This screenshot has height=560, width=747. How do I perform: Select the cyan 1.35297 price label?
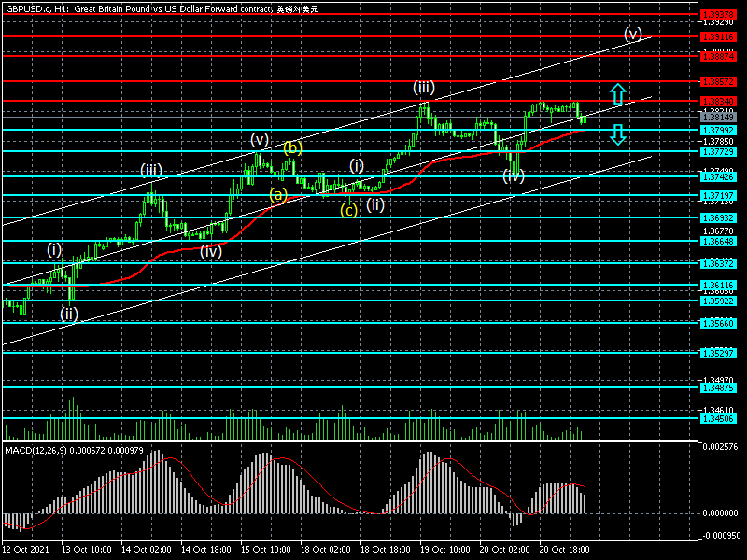point(718,354)
